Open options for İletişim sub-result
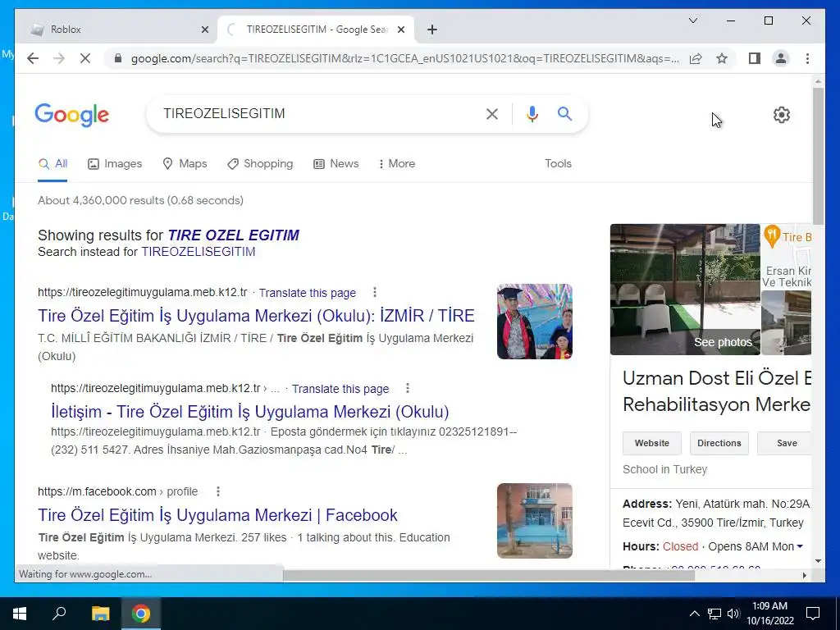This screenshot has width=840, height=630. pyautogui.click(x=408, y=388)
